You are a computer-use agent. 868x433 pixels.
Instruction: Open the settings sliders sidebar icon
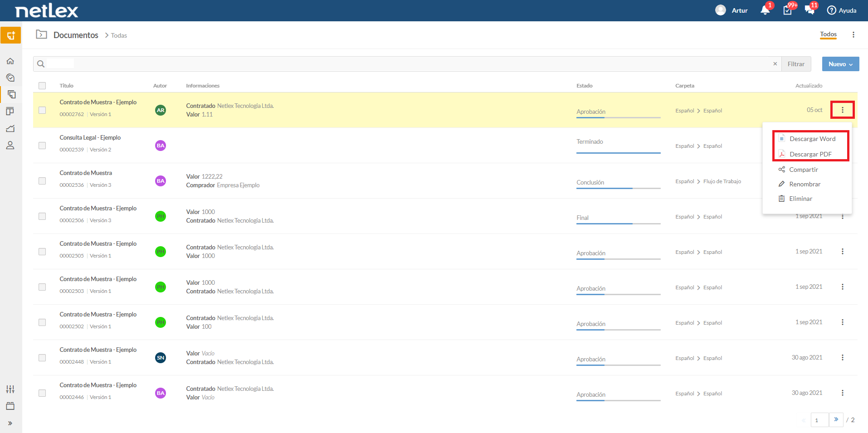pyautogui.click(x=10, y=389)
